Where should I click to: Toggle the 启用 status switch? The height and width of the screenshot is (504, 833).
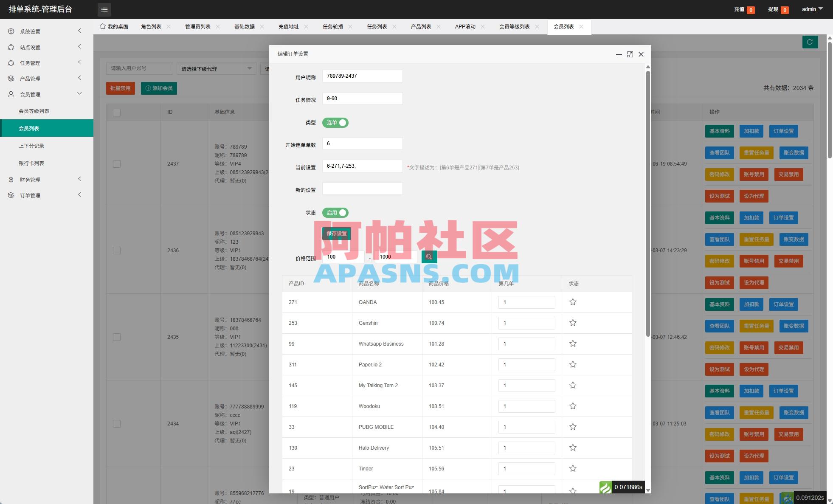(335, 212)
